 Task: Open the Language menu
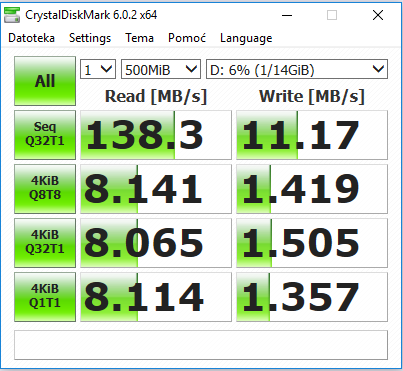click(x=246, y=38)
